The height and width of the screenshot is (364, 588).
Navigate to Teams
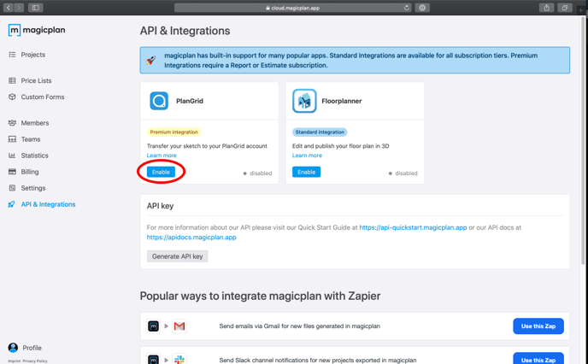click(31, 139)
